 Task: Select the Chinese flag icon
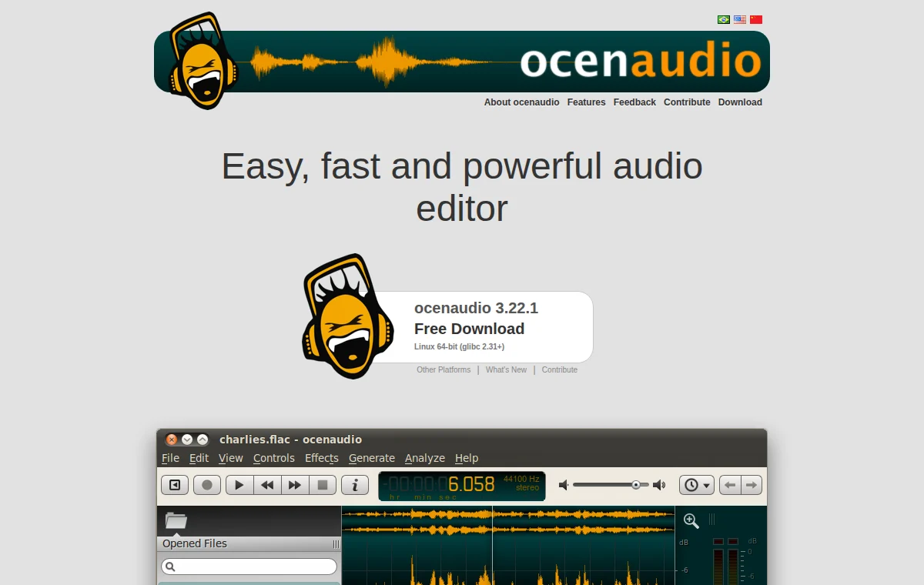(x=756, y=19)
